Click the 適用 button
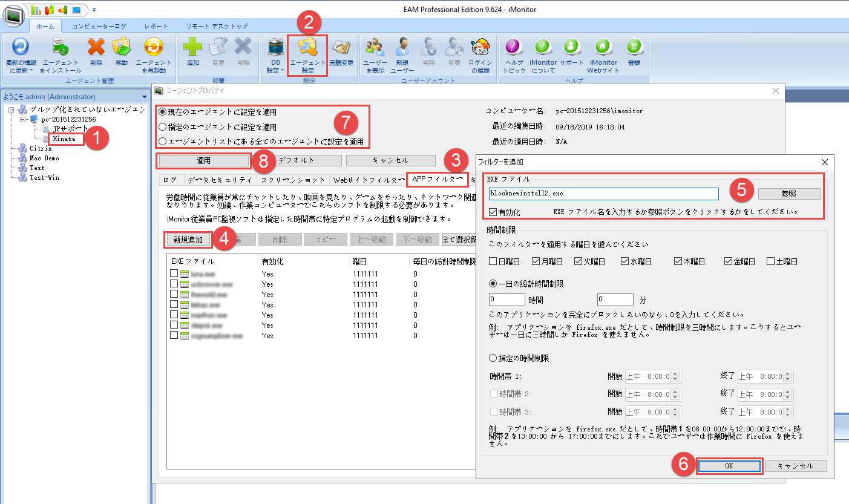 [x=203, y=160]
